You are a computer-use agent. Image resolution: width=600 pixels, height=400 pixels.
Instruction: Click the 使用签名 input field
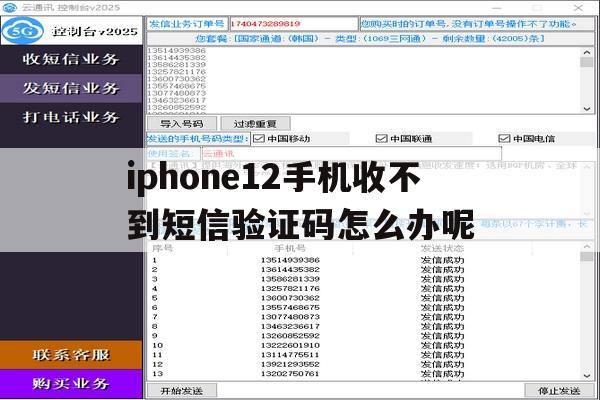click(352, 154)
